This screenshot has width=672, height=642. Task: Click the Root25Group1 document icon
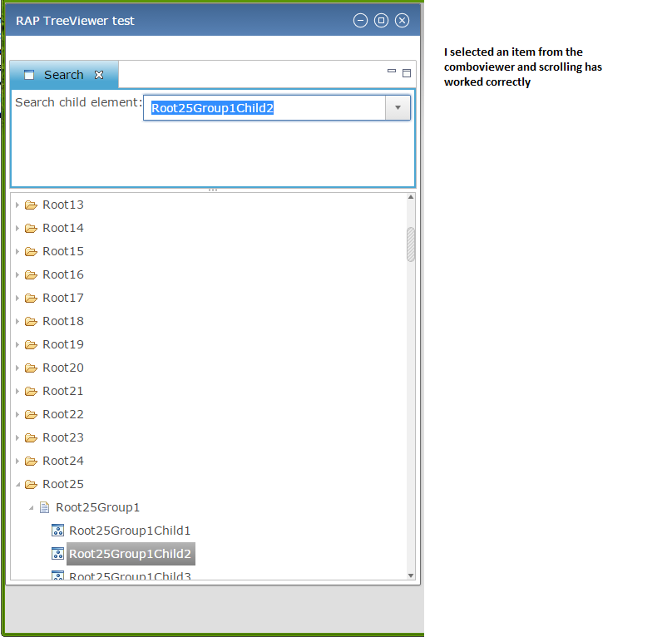(44, 507)
